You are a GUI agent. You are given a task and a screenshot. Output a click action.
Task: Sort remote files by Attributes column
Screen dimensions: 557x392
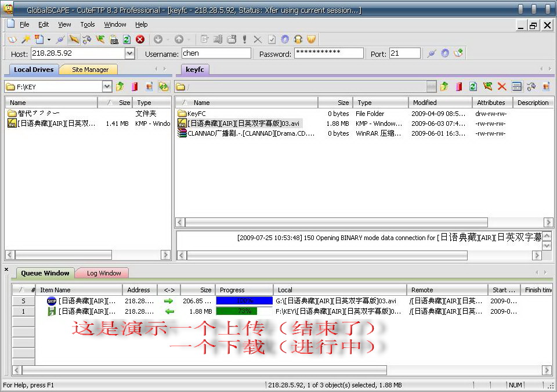point(493,103)
